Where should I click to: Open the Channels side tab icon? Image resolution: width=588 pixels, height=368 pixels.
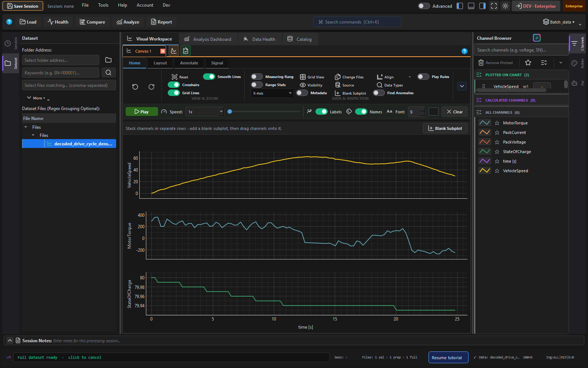(574, 43)
